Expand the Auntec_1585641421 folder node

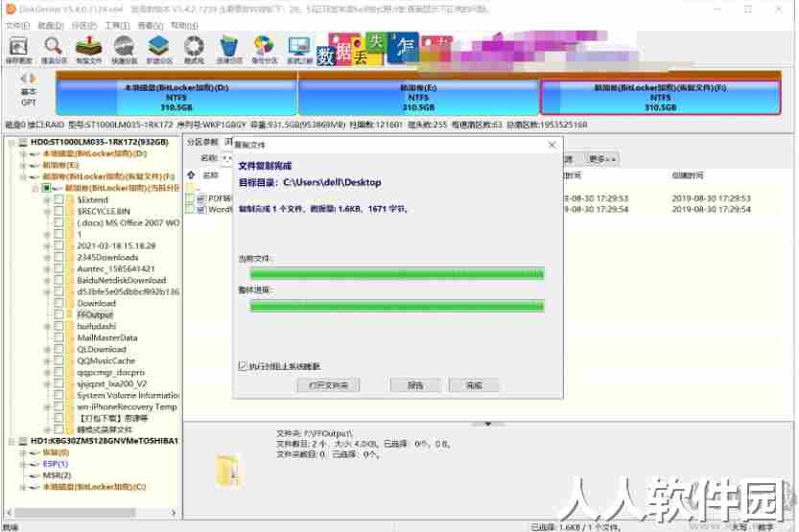coord(47,268)
